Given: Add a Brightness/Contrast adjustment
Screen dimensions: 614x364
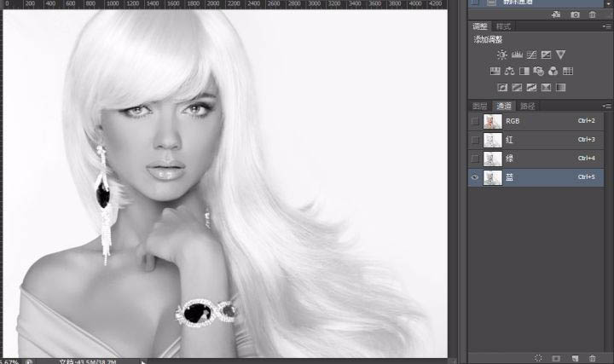Looking at the screenshot, I should click(502, 55).
